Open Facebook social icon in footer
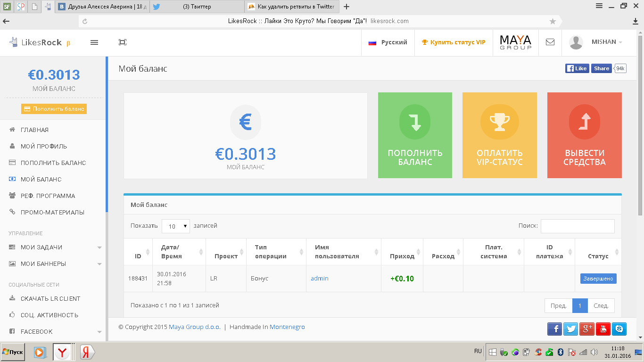The height and width of the screenshot is (362, 644). pyautogui.click(x=555, y=329)
